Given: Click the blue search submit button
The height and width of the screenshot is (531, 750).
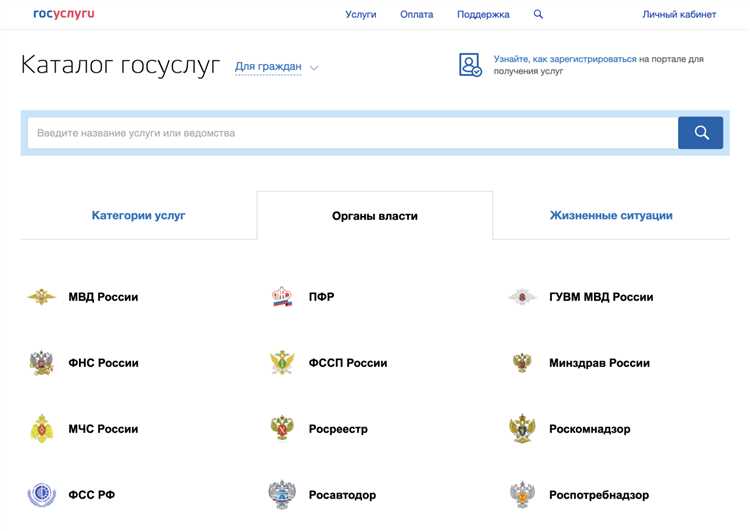Looking at the screenshot, I should pyautogui.click(x=700, y=133).
